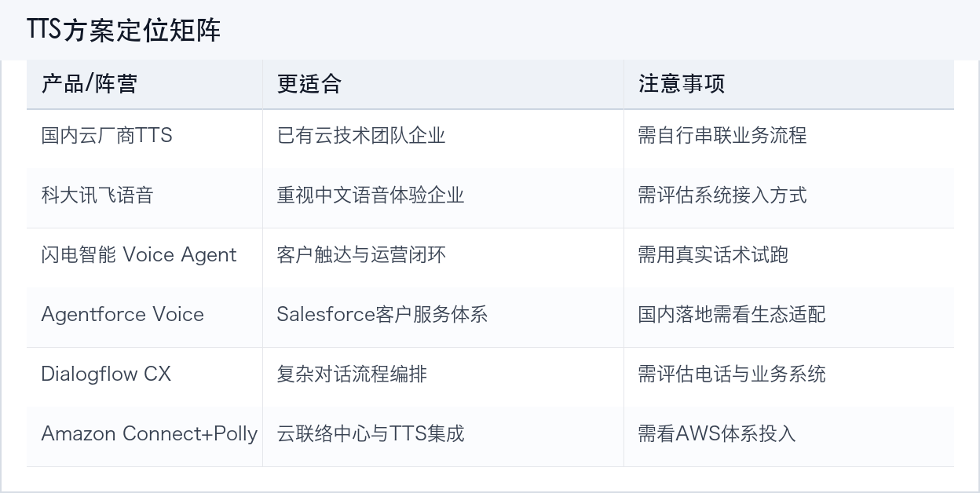This screenshot has height=493, width=980.
Task: Click the 科大讯飞语音 row label
Action: point(97,195)
